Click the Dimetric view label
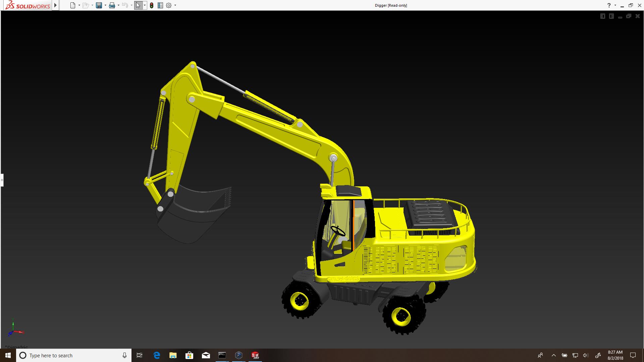 click(x=17, y=347)
